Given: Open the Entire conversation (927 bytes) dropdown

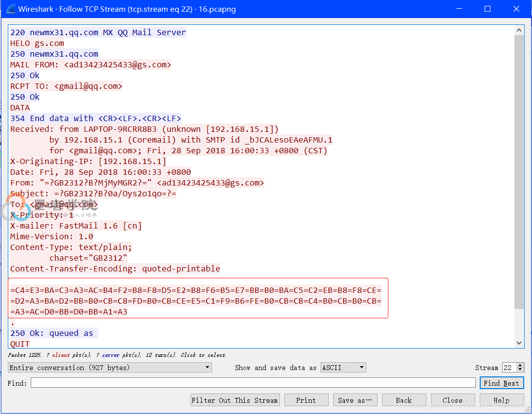Looking at the screenshot, I should click(x=109, y=368).
